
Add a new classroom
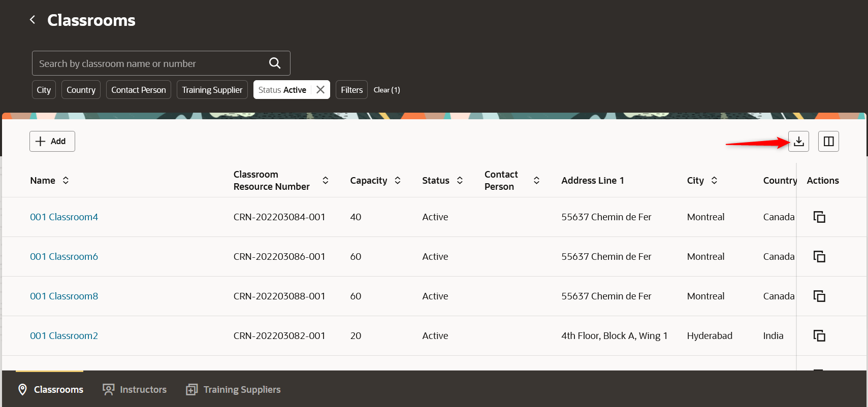(52, 141)
